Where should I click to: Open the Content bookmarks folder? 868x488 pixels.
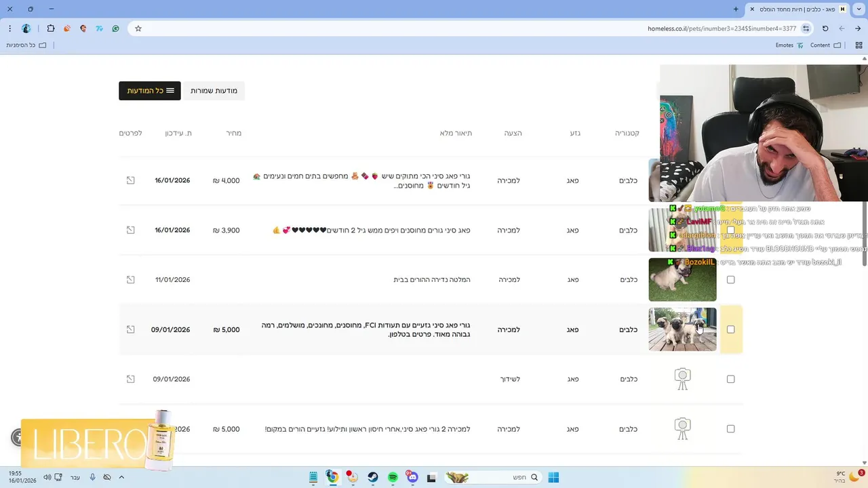pyautogui.click(x=825, y=45)
